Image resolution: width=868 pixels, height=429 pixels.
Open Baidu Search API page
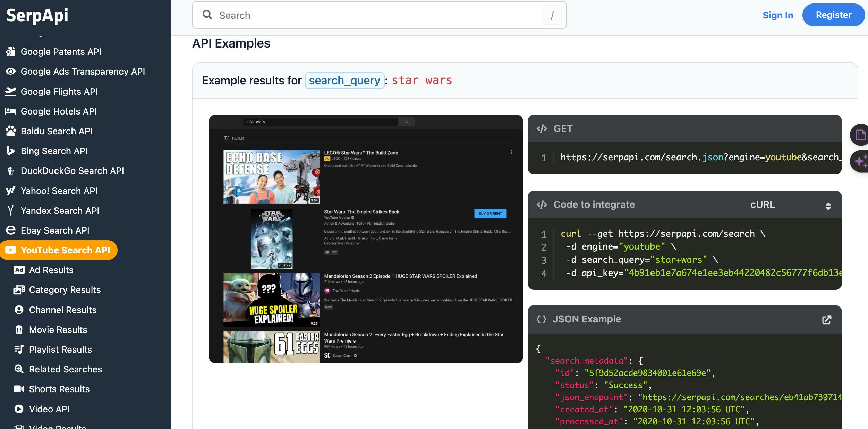tap(57, 131)
